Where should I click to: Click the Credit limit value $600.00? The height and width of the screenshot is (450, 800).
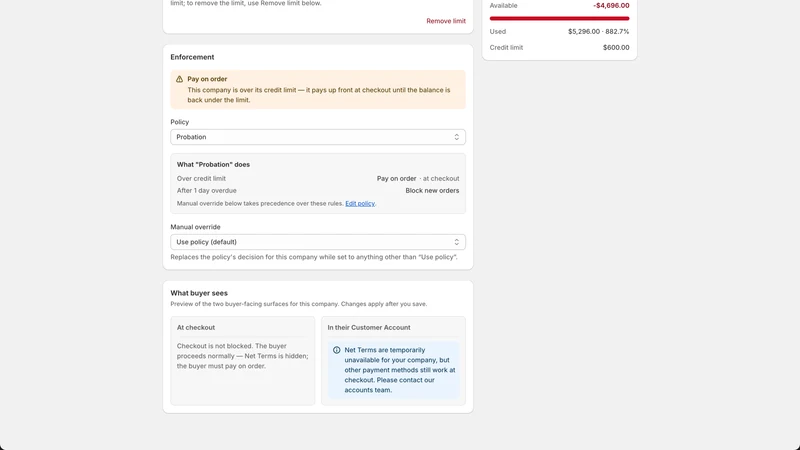tap(616, 47)
